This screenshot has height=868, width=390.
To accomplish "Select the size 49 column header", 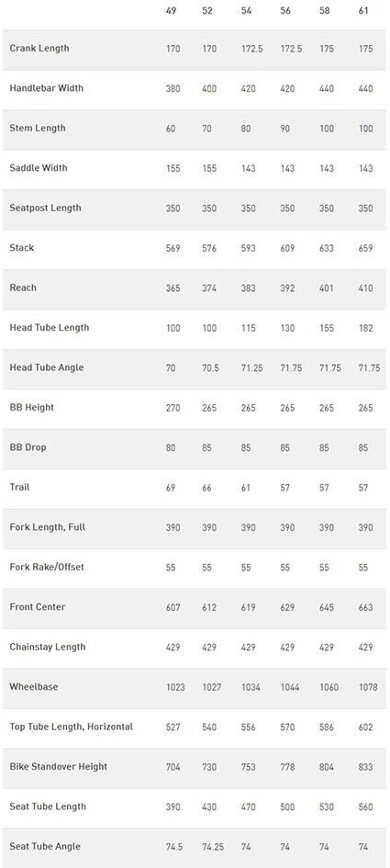I will (x=172, y=10).
